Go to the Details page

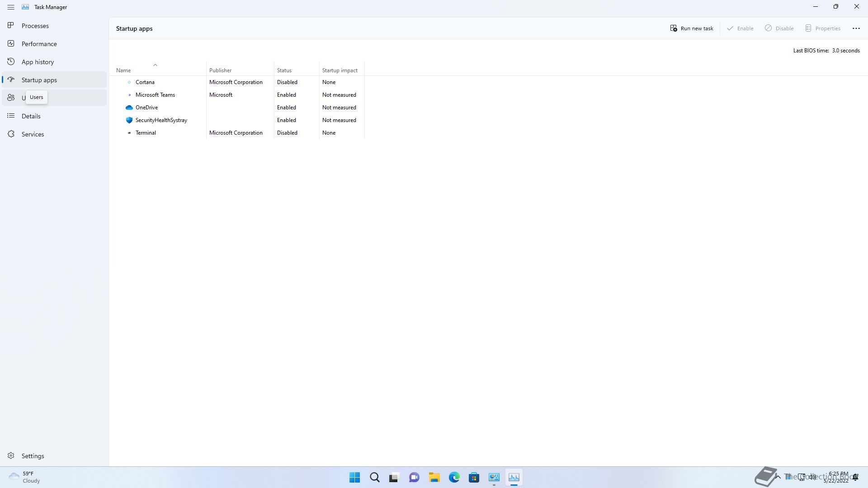click(x=54, y=116)
